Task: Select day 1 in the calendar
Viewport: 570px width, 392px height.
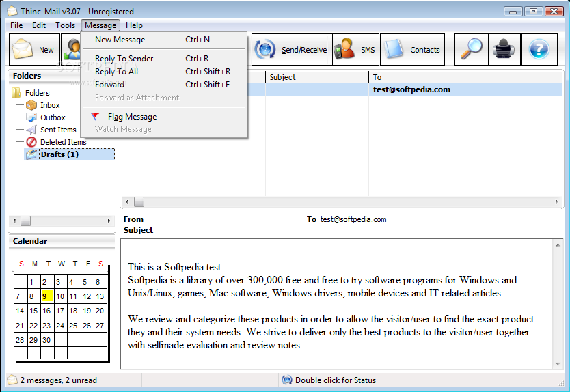Action: coord(32,282)
